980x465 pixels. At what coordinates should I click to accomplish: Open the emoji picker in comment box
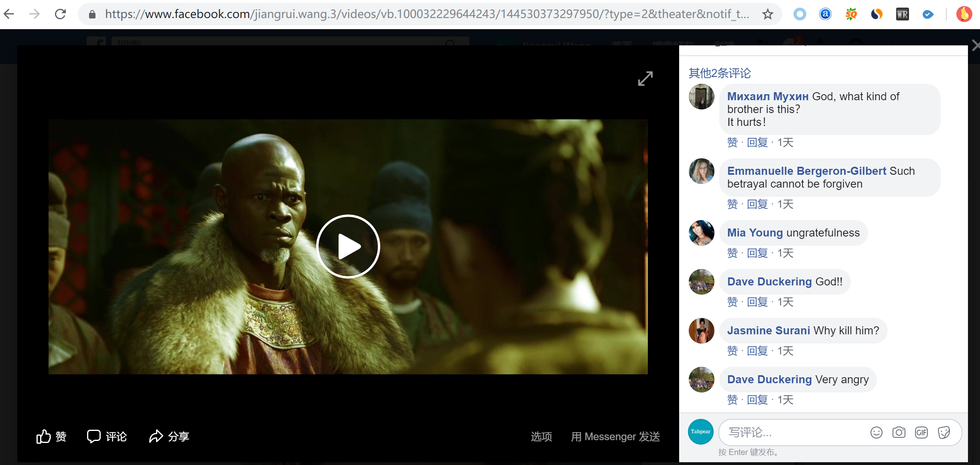[x=877, y=433]
